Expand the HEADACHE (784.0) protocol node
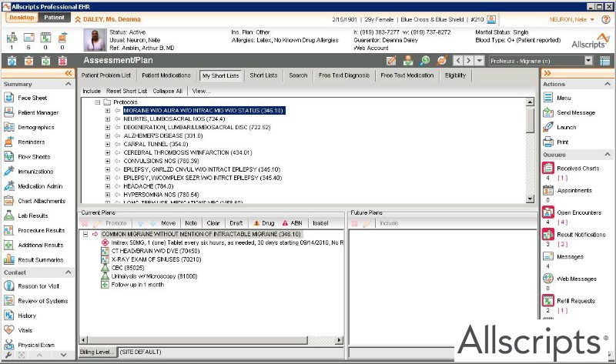This screenshot has height=364, width=616. click(108, 185)
